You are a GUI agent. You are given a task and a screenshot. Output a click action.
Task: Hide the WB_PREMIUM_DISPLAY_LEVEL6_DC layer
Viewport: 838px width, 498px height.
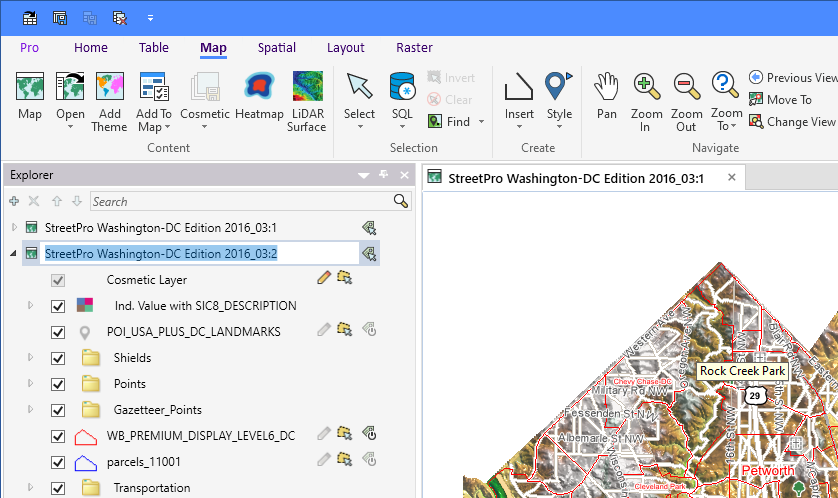(x=58, y=436)
